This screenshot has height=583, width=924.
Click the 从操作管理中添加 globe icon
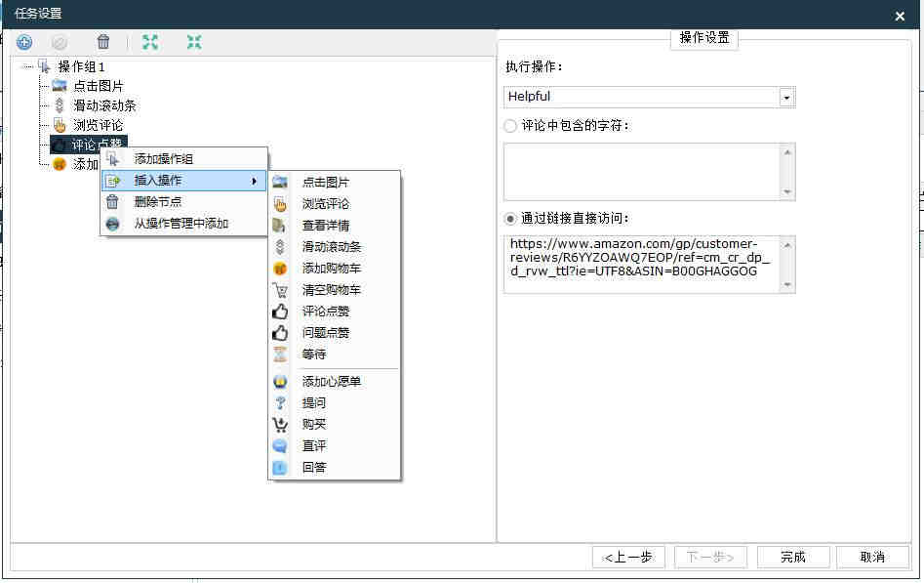(112, 224)
